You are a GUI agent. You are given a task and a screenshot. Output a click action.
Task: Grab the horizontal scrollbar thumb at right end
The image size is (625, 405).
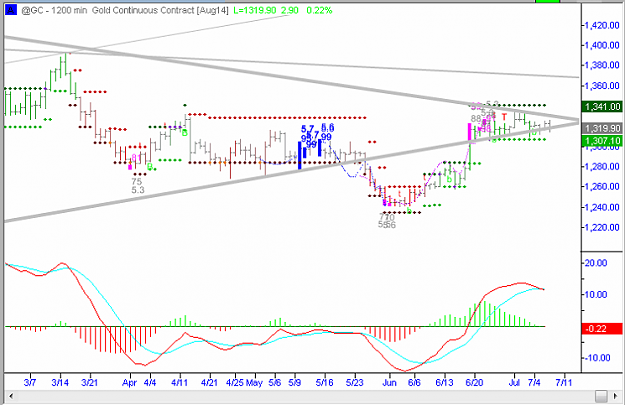601,396
